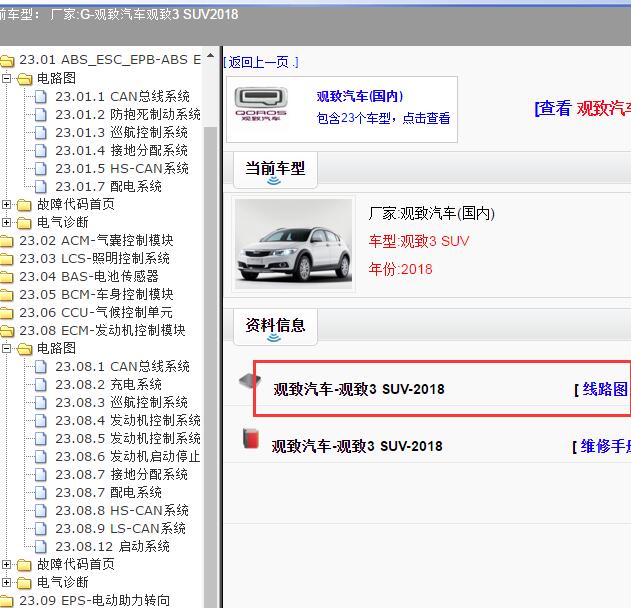Click folder icon of 23.01 ABS_ESC_EPB
Screen dimensions: 631x608
(x=7, y=61)
